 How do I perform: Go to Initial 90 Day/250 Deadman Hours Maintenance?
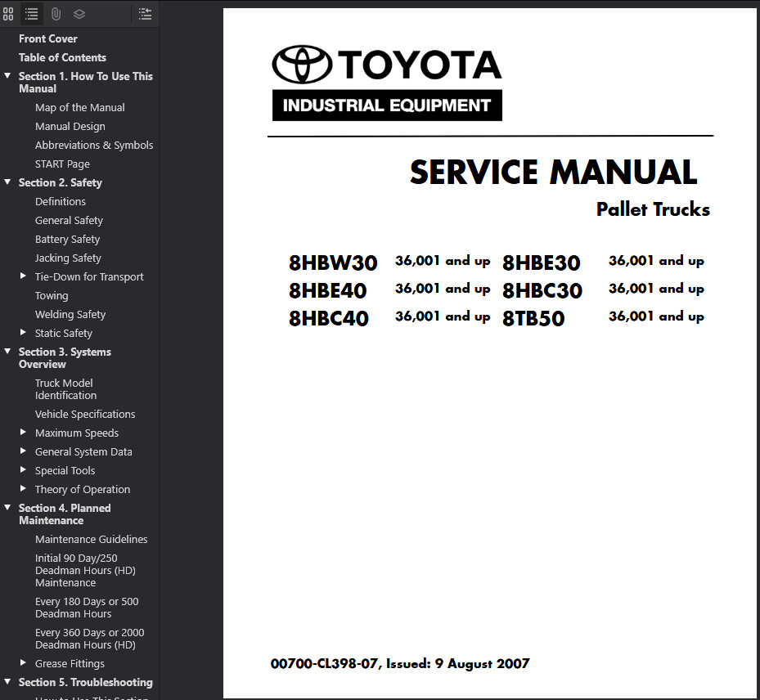point(85,570)
